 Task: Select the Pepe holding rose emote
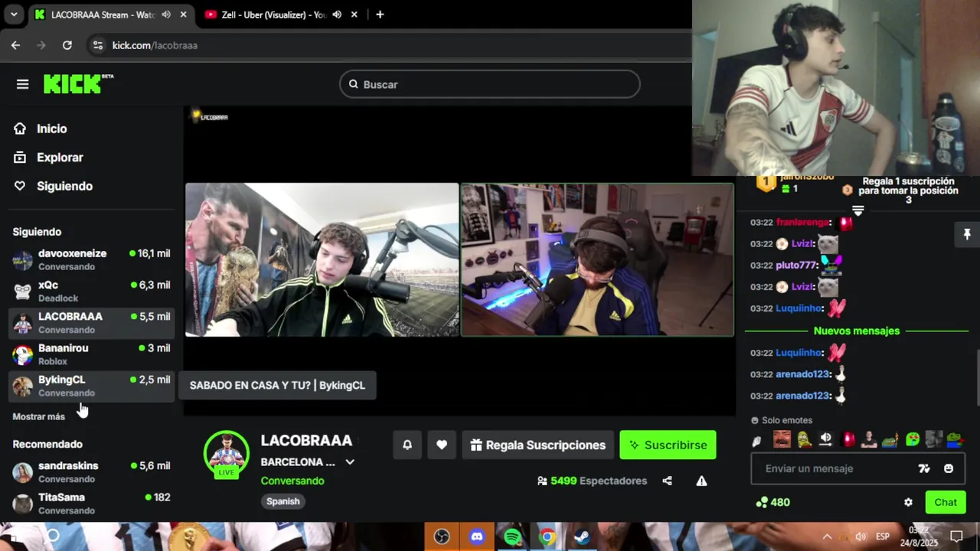point(955,439)
